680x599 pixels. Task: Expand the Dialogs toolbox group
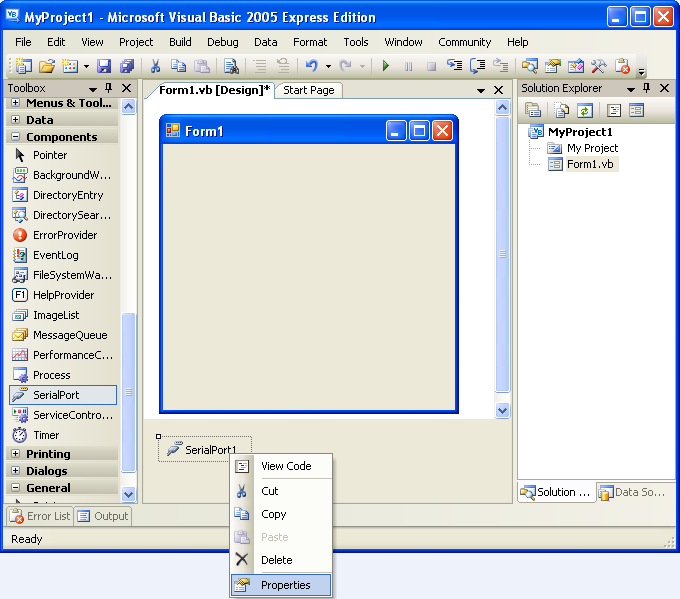click(x=16, y=471)
